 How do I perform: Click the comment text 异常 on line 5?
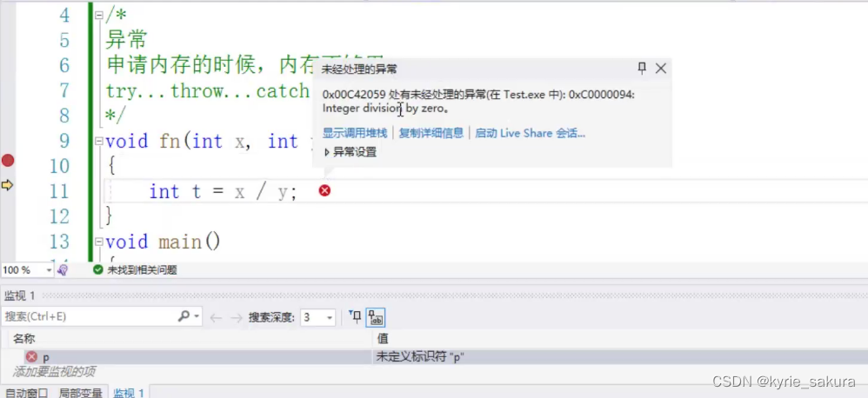(126, 40)
